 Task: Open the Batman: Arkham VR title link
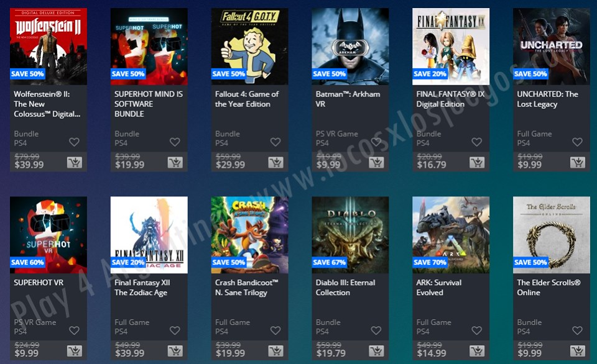[x=348, y=99]
